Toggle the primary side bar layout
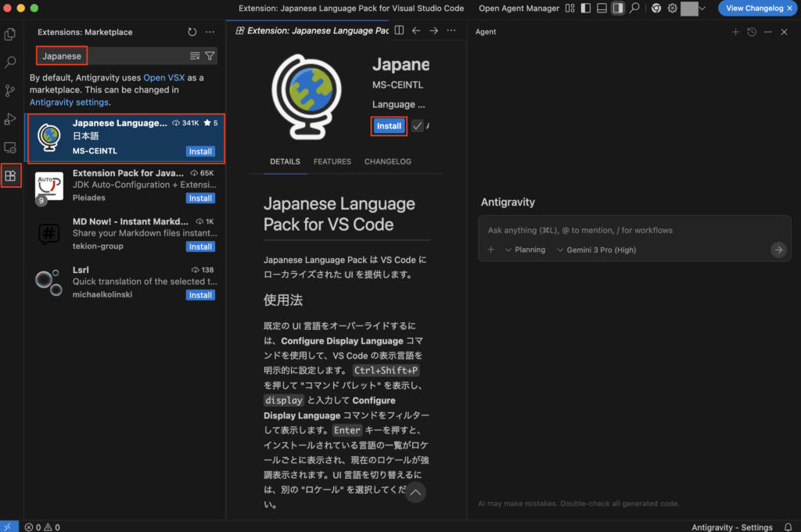 [586, 9]
